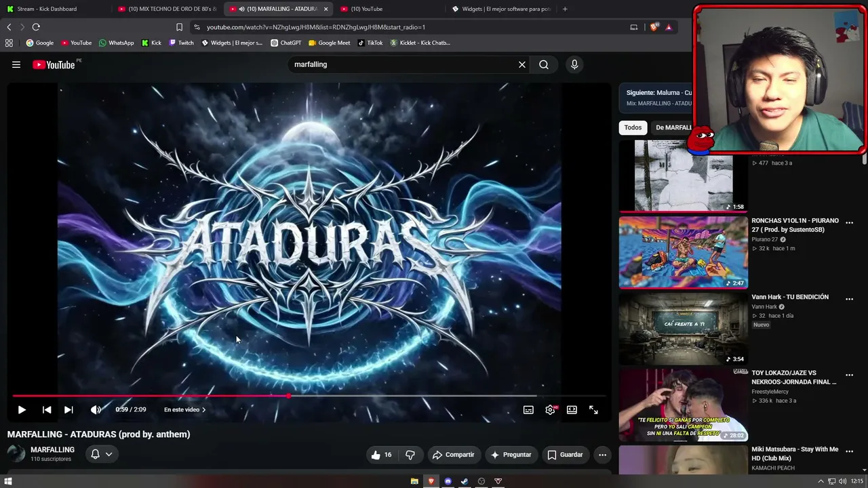
Task: Open the WhatsApp bookmark
Action: 116,43
